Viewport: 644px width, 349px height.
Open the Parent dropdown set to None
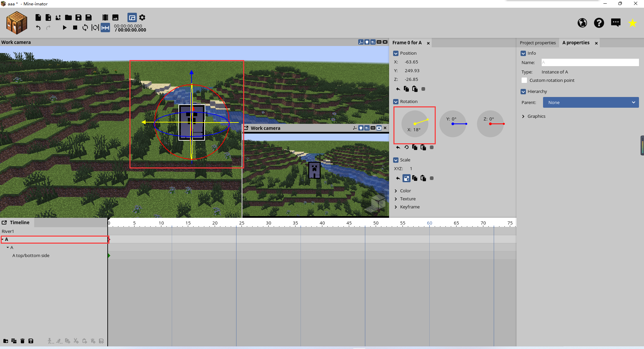(591, 102)
